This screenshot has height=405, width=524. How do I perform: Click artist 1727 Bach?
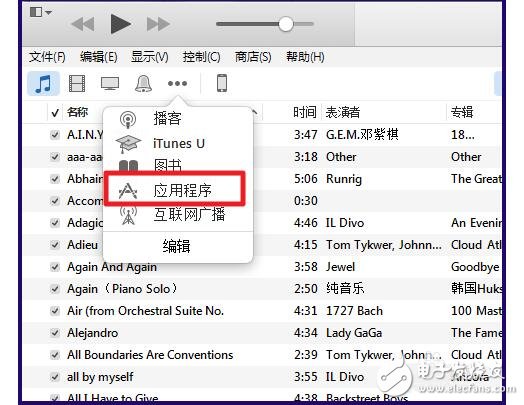coord(354,311)
